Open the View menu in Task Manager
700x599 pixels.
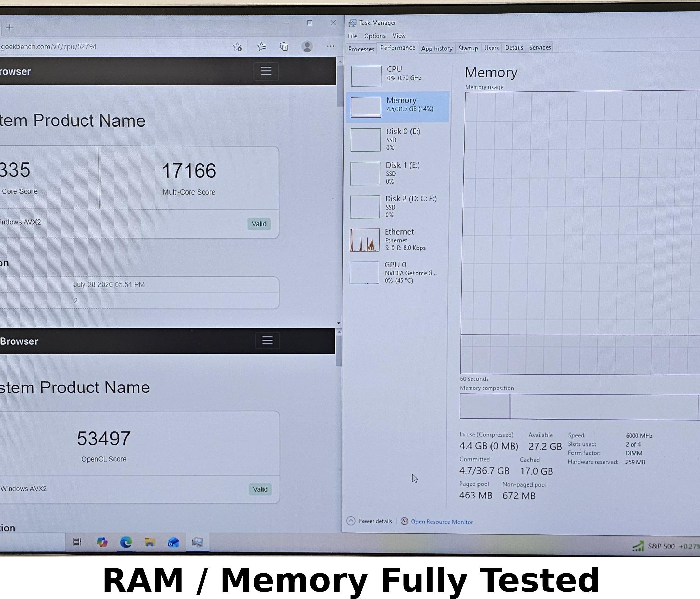(399, 36)
